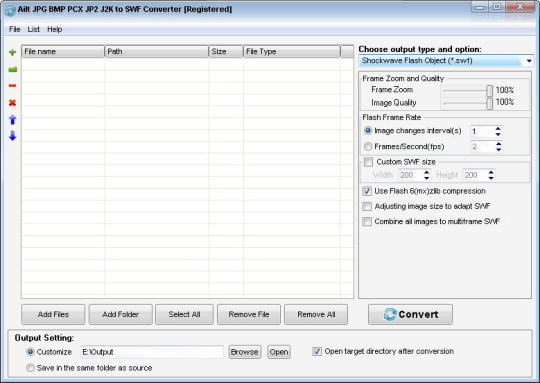The height and width of the screenshot is (383, 540).
Task: Click Browse to choose output folder
Action: (245, 352)
